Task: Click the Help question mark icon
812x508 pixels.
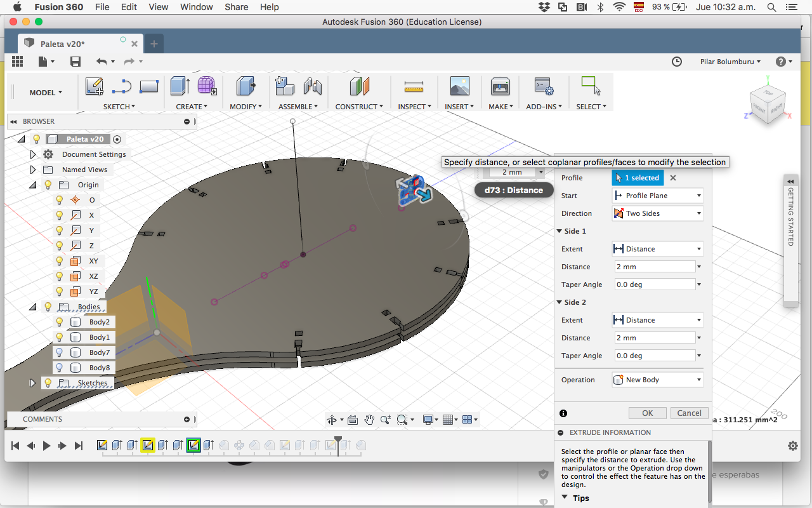Action: point(781,62)
